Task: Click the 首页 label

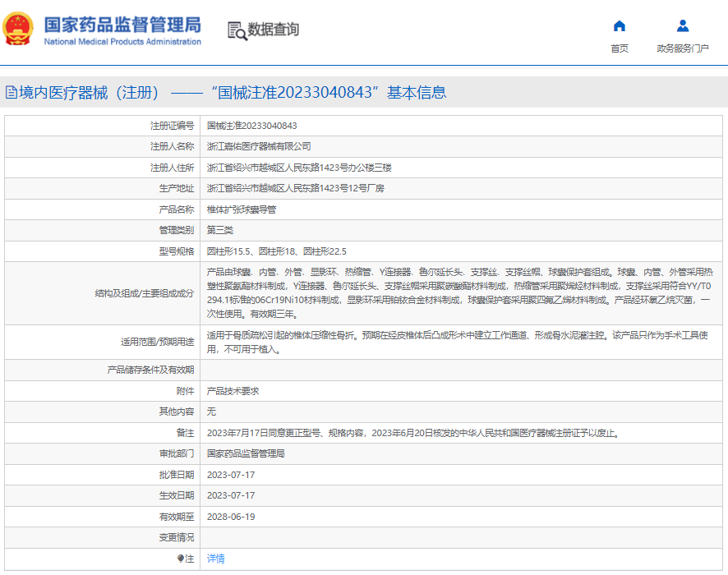Action: click(619, 48)
